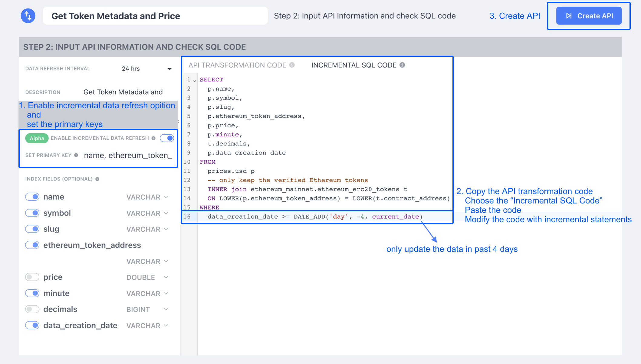Screen dimensions: 641x364
Task: Enable the price index field toggle
Action: 32,277
